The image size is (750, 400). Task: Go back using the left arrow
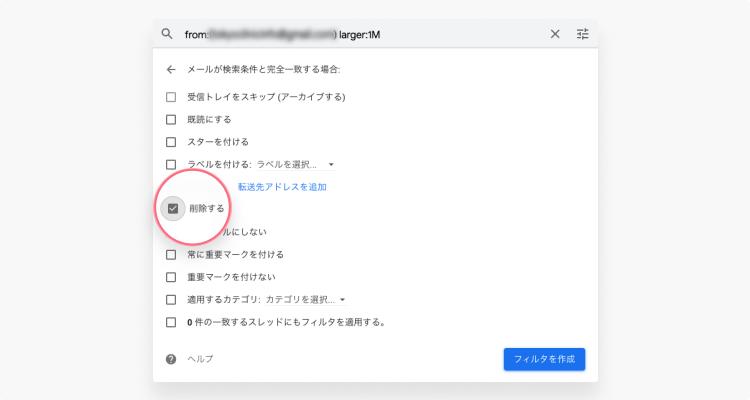coord(171,70)
